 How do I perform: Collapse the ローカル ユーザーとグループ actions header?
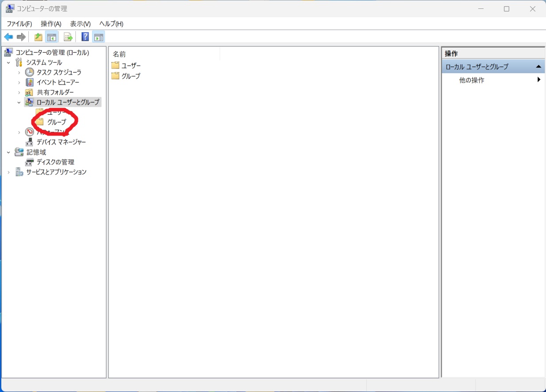point(538,66)
